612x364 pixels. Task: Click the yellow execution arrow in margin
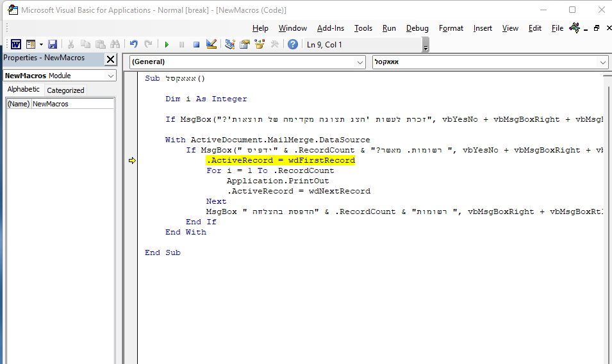click(132, 160)
